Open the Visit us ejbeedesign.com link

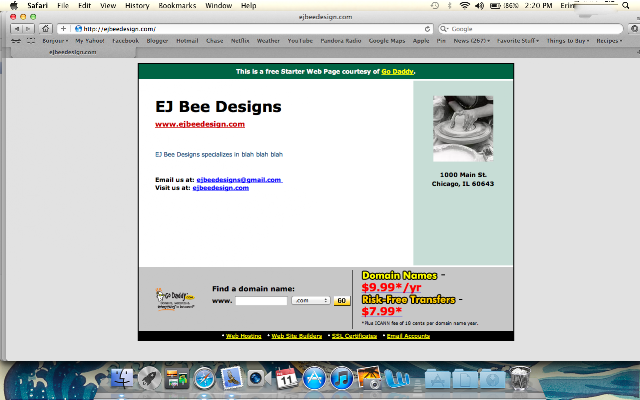pos(221,188)
